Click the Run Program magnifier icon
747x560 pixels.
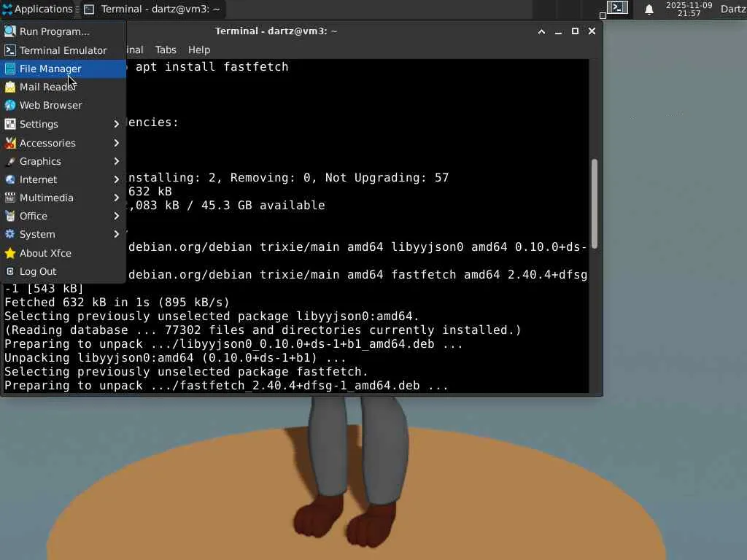[10, 31]
